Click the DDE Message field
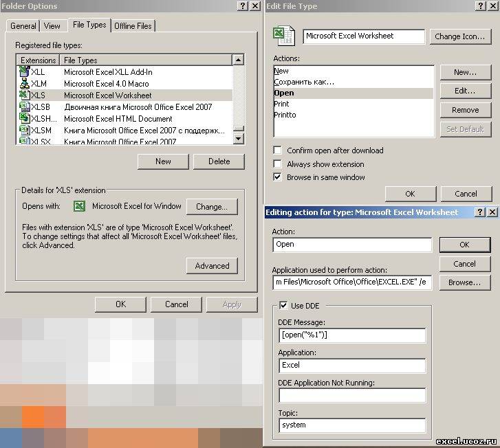The image size is (500, 448). 352,335
